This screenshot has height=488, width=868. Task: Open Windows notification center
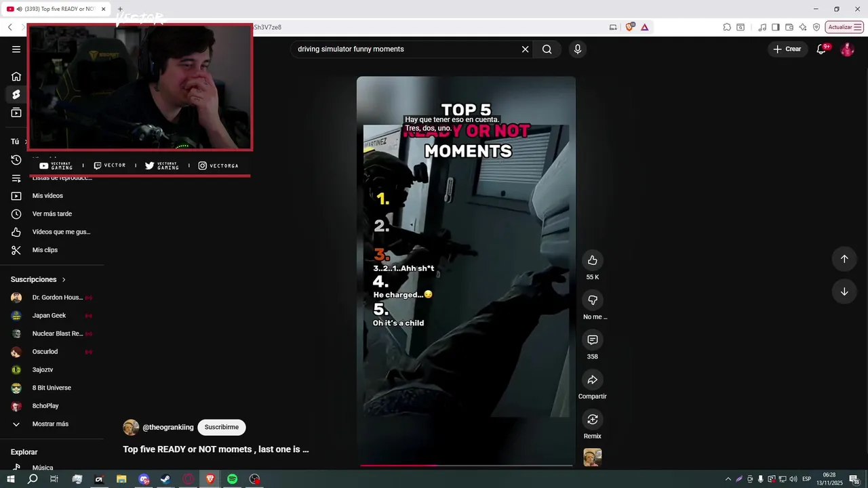(854, 479)
